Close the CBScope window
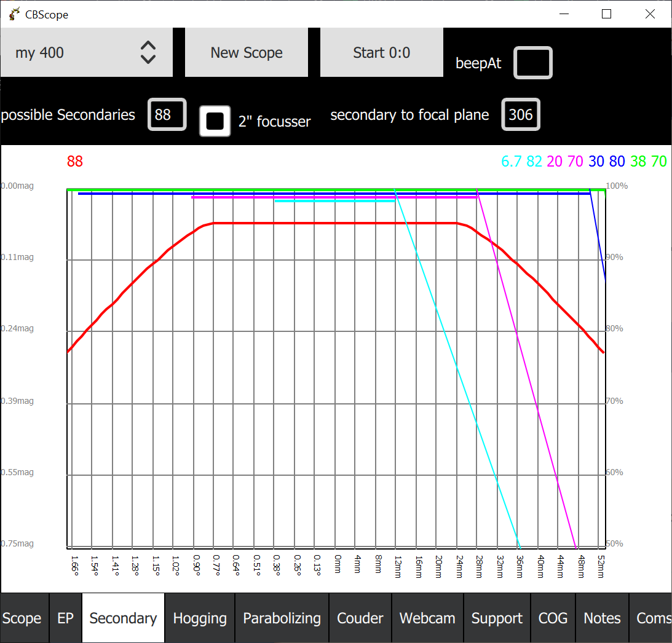Image resolution: width=672 pixels, height=643 pixels. pos(650,14)
